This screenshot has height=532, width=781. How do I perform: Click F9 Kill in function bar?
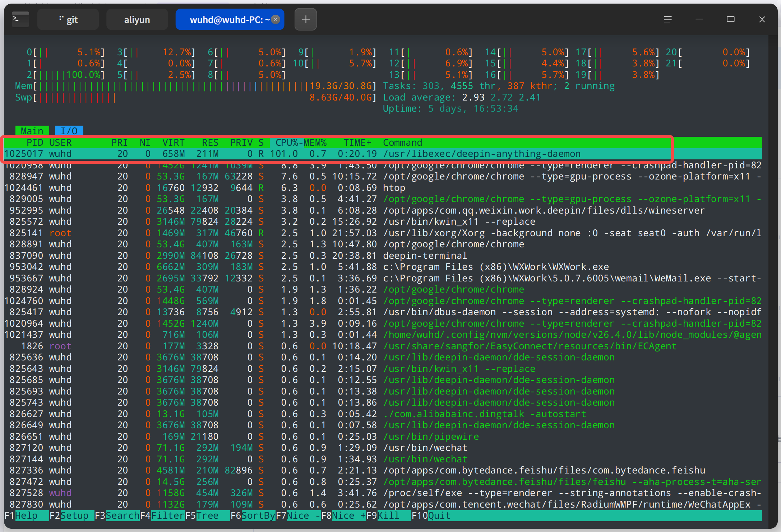(389, 515)
